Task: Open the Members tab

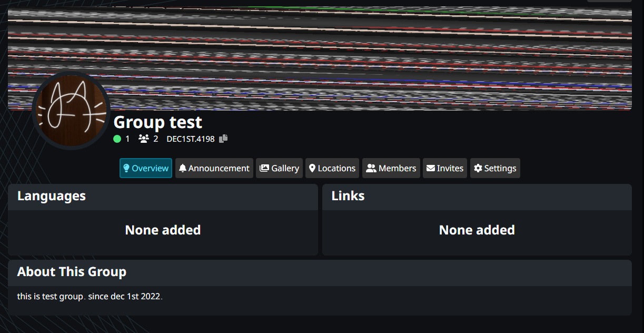Action: (x=391, y=169)
